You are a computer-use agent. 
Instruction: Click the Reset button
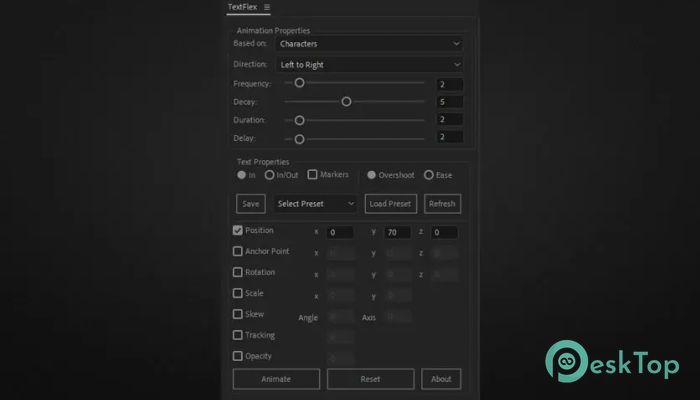tap(371, 379)
